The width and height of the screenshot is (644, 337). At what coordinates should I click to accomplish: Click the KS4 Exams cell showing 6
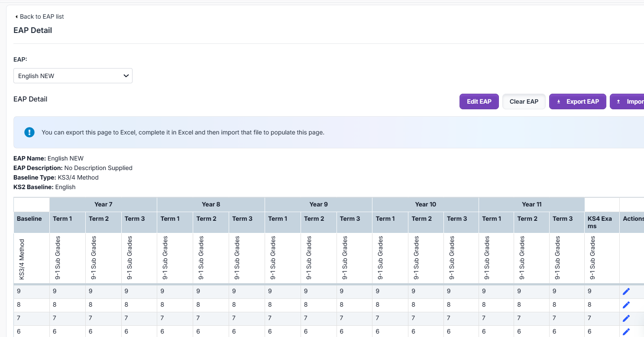coord(602,332)
